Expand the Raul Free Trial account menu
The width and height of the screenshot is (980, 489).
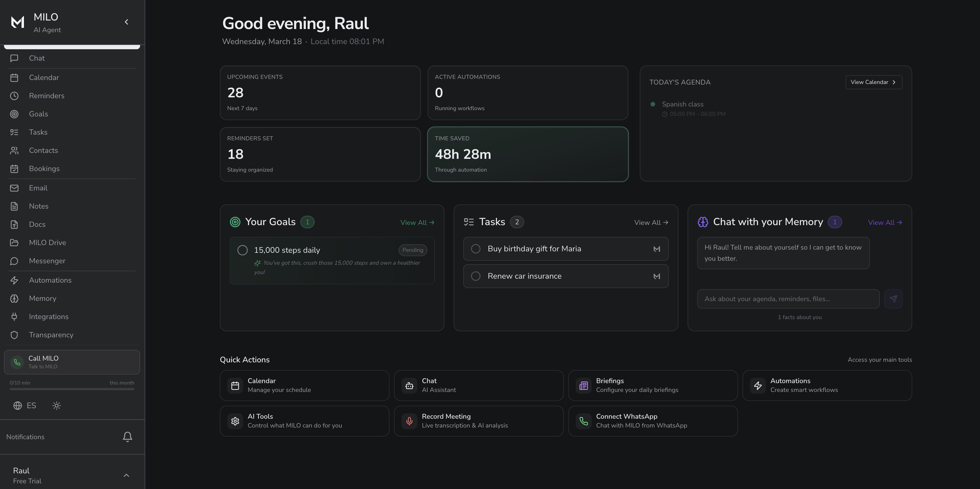[126, 475]
